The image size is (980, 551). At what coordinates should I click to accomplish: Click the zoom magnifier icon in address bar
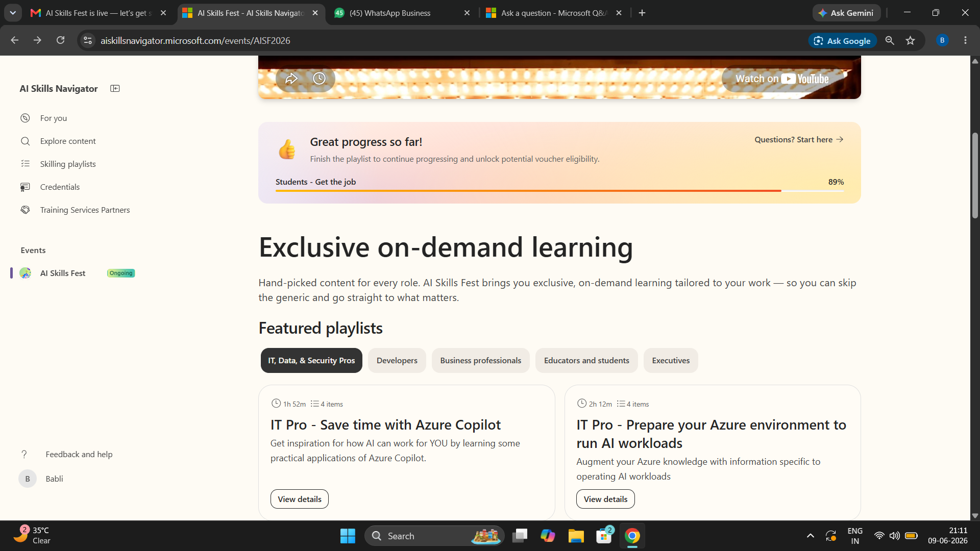click(x=890, y=40)
